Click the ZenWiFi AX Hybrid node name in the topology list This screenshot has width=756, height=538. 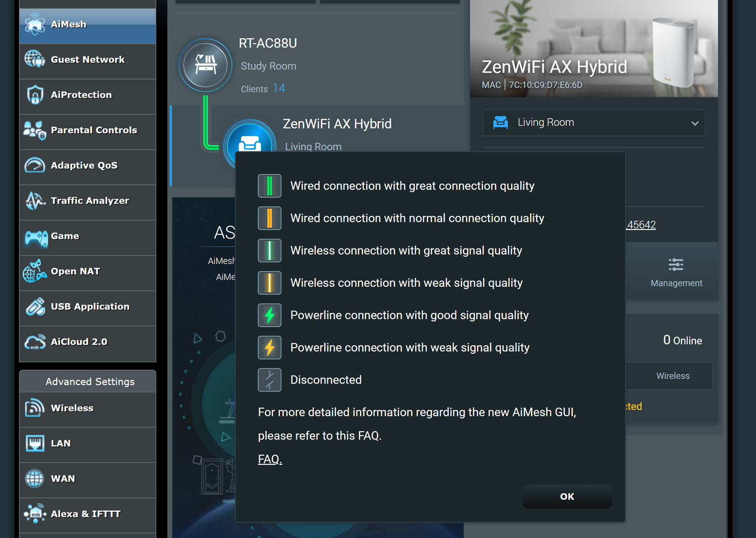[x=337, y=124]
